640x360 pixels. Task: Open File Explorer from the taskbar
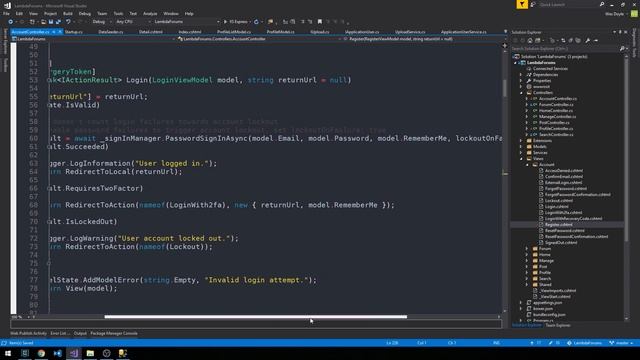click(90, 353)
